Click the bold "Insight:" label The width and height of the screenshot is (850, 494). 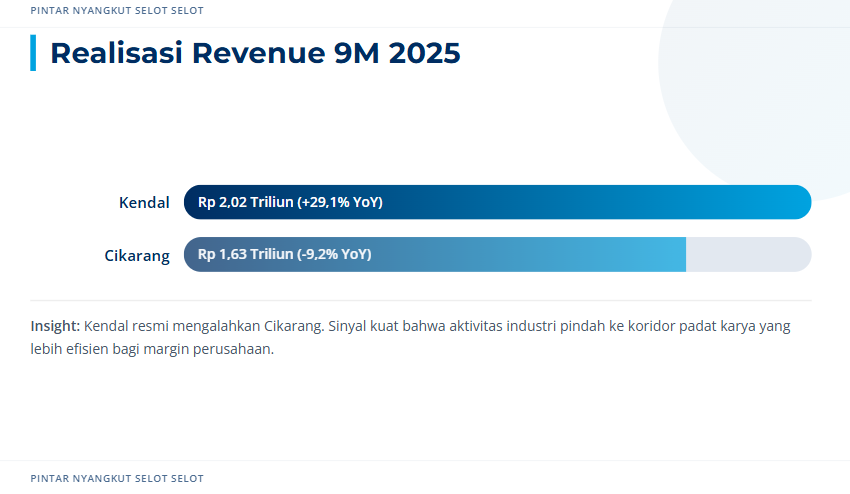pyautogui.click(x=55, y=326)
